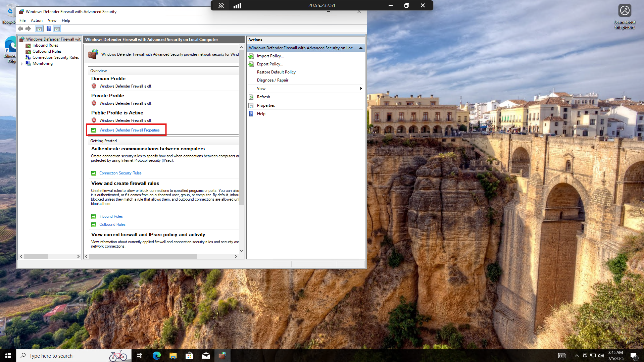Expand the View submenu arrow in Actions
This screenshot has height=362, width=644.
[361, 89]
